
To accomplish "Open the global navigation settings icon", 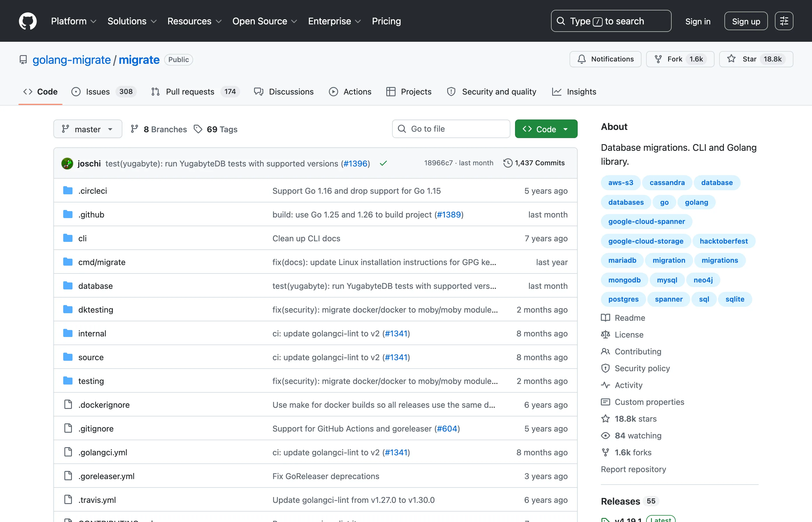I will (x=784, y=21).
